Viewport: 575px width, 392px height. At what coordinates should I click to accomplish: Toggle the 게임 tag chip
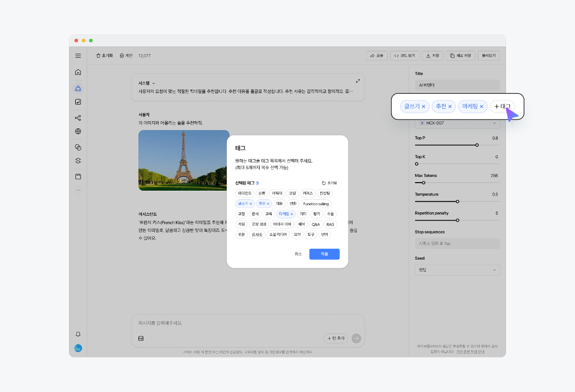(x=241, y=224)
